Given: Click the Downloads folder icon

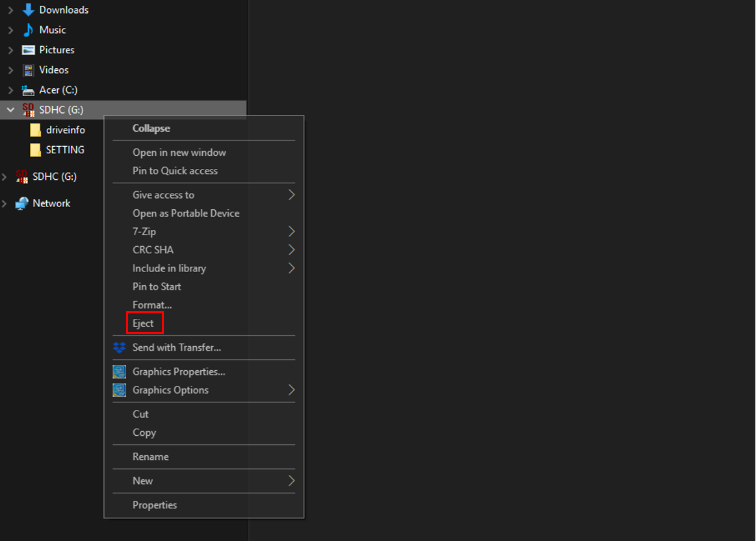Looking at the screenshot, I should (x=29, y=10).
